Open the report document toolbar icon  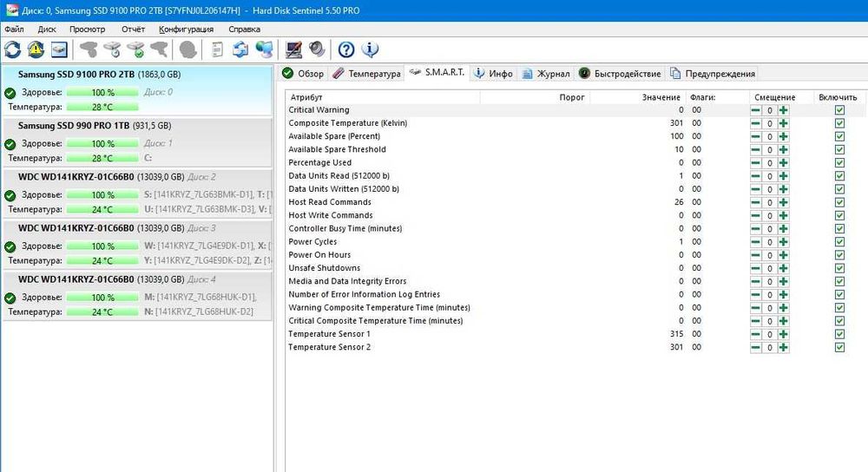point(217,49)
